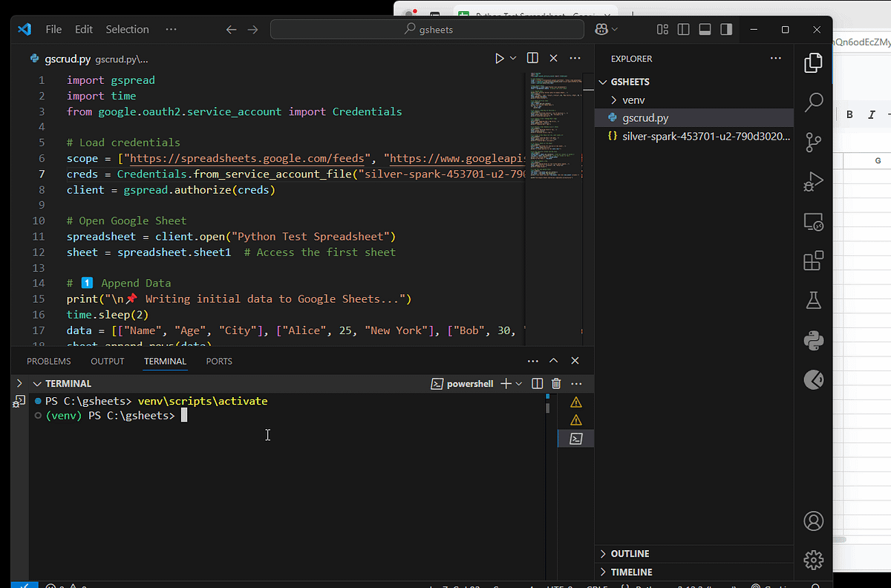Expand the venv folder in Explorer
891x588 pixels.
tap(635, 99)
